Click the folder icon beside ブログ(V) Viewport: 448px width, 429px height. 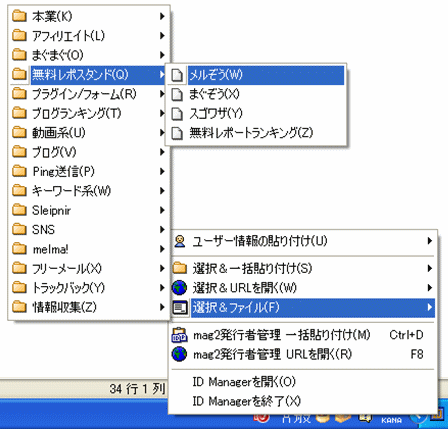[x=19, y=152]
